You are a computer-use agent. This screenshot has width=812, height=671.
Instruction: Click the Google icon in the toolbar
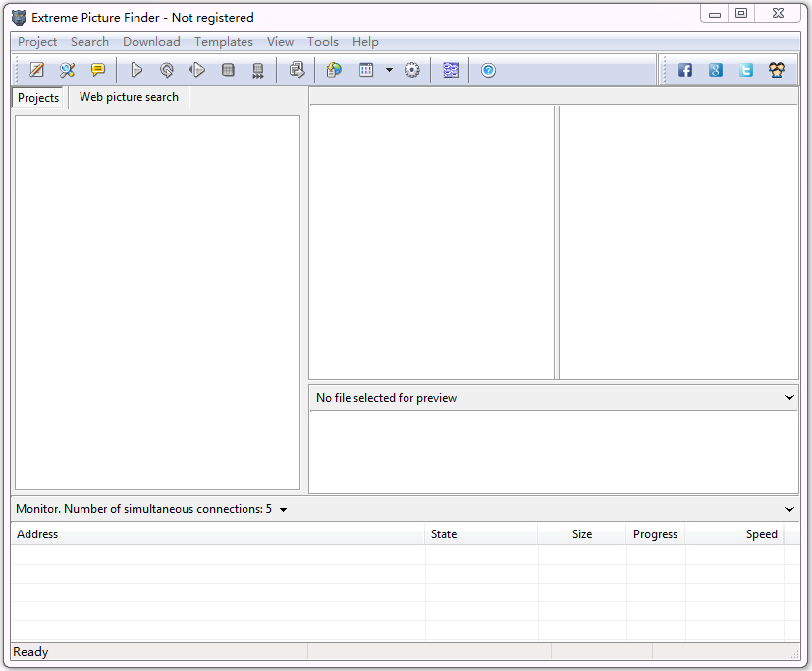[x=716, y=70]
